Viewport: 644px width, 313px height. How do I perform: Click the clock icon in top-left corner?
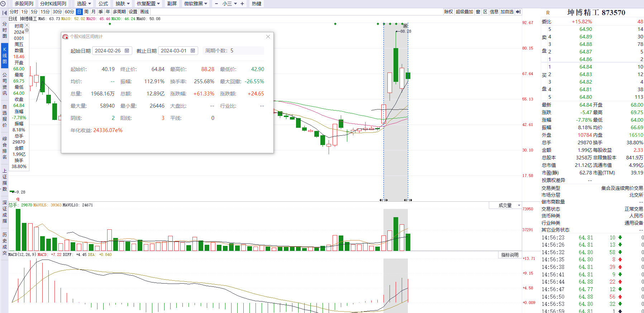3,4
